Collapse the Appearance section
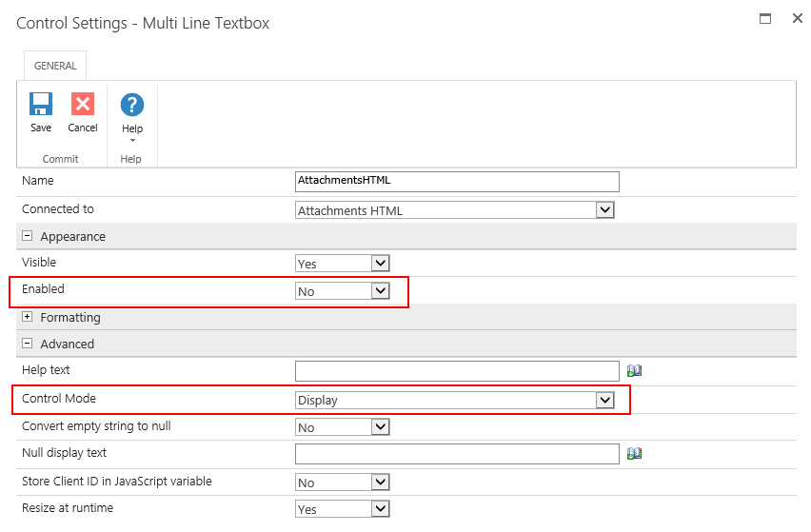The image size is (811, 532). 28,236
